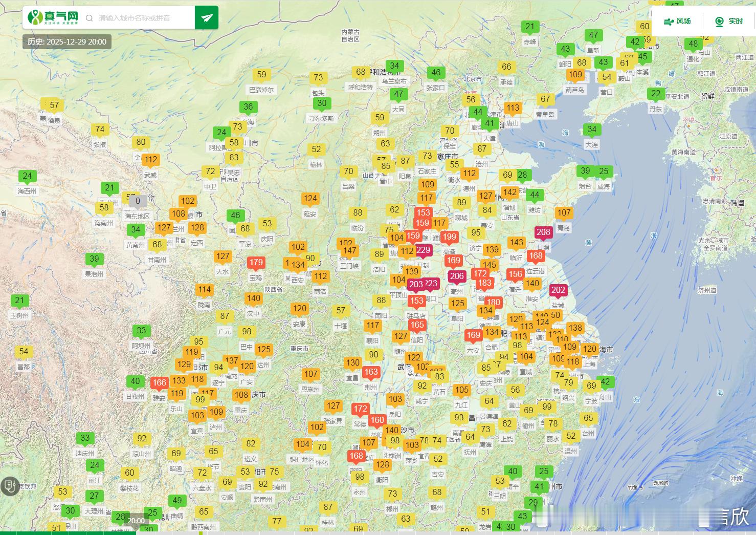Open the round help icon at the left edge
The width and height of the screenshot is (756, 535).
[9, 486]
